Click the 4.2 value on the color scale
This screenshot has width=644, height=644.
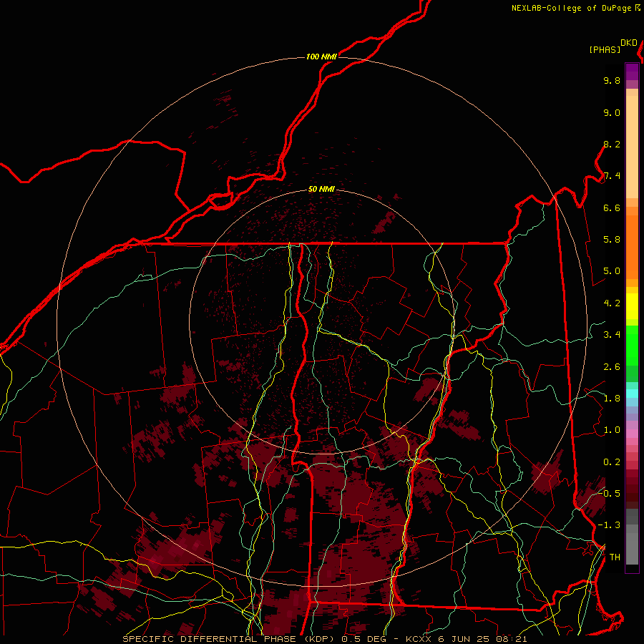[x=612, y=303]
